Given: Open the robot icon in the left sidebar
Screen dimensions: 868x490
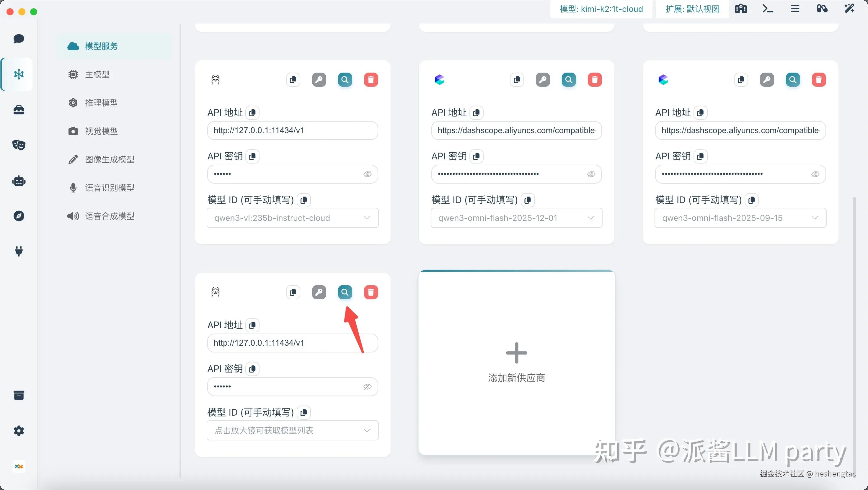Looking at the screenshot, I should coord(19,181).
